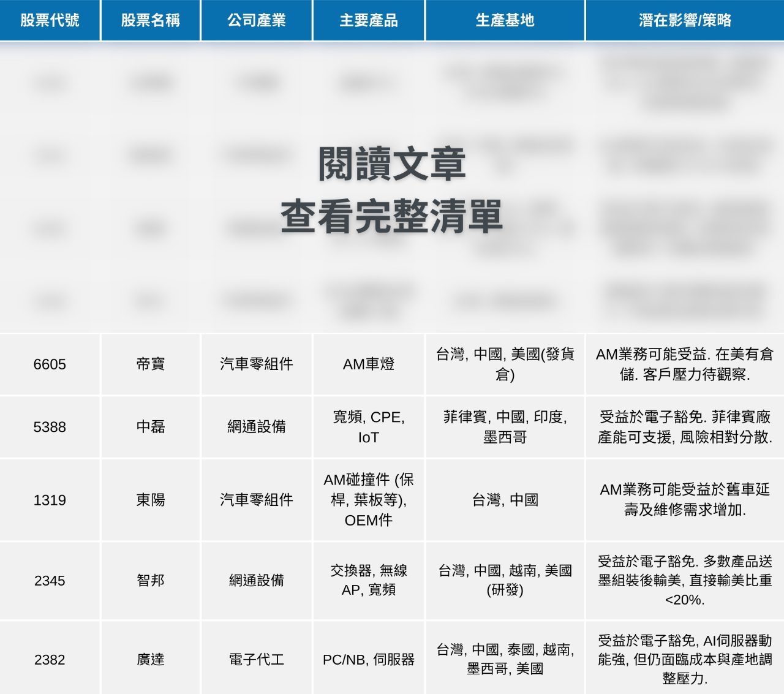Select stock name 中磊
The width and height of the screenshot is (784, 694).
coord(151,427)
